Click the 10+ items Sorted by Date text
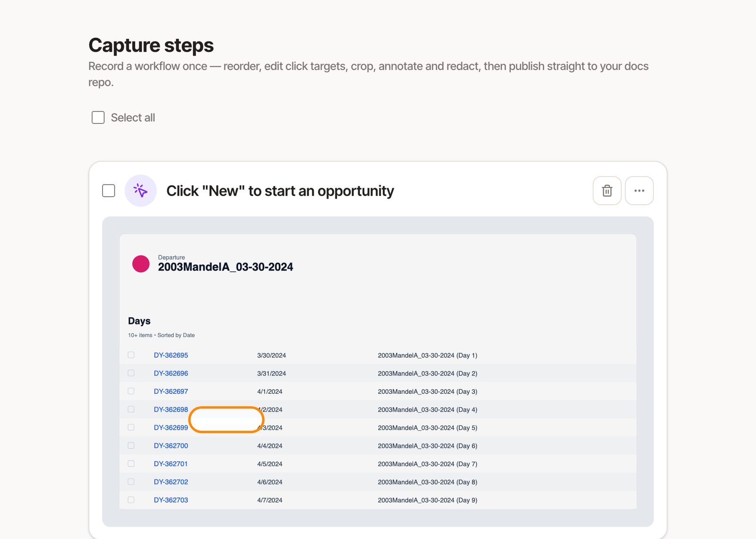 (161, 335)
